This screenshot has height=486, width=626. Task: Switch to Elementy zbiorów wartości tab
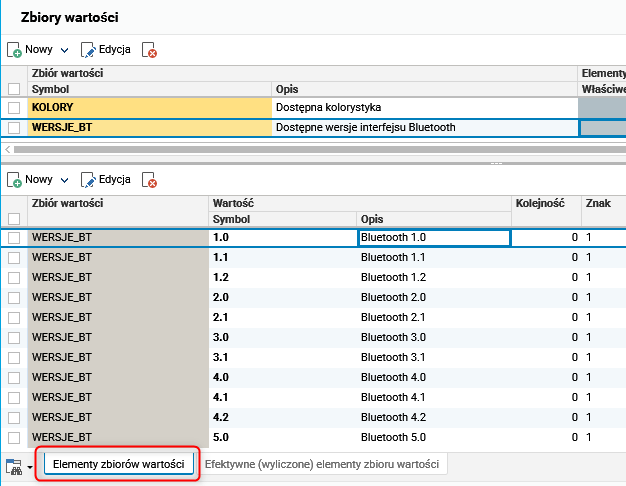tap(118, 465)
